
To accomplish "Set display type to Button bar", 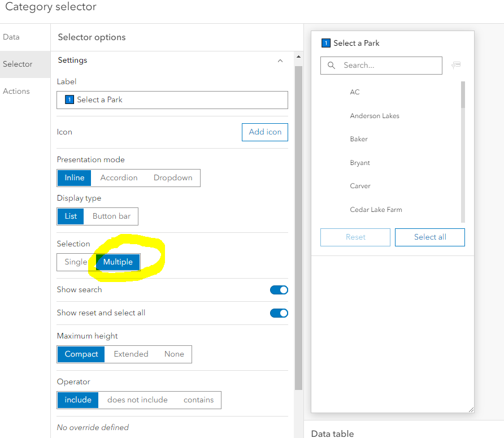I will 111,216.
